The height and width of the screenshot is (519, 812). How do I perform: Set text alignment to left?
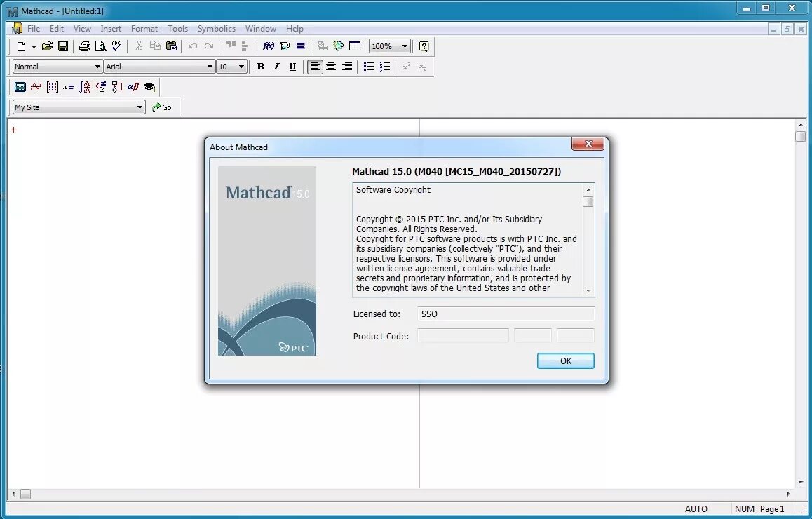(x=315, y=67)
